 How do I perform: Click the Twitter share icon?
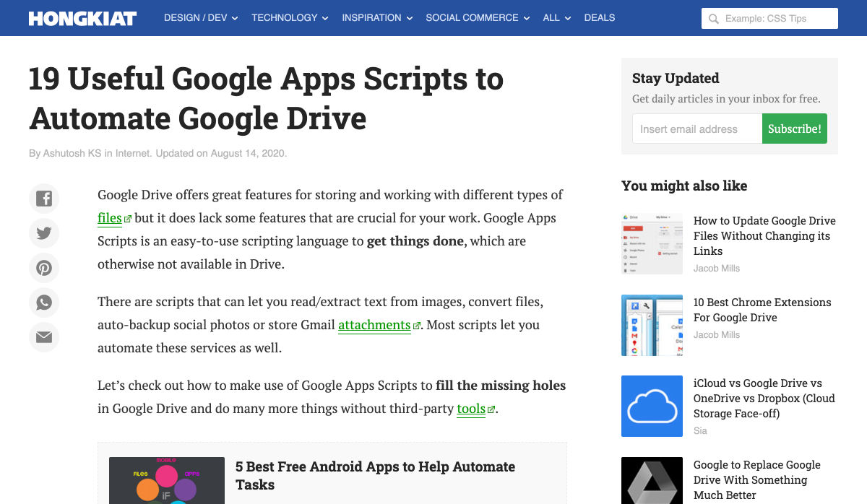(44, 233)
